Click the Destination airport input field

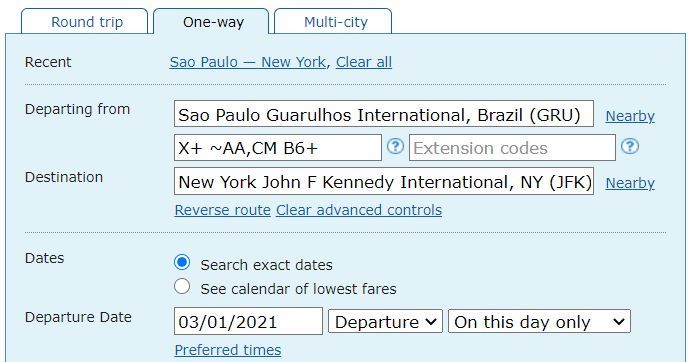384,181
